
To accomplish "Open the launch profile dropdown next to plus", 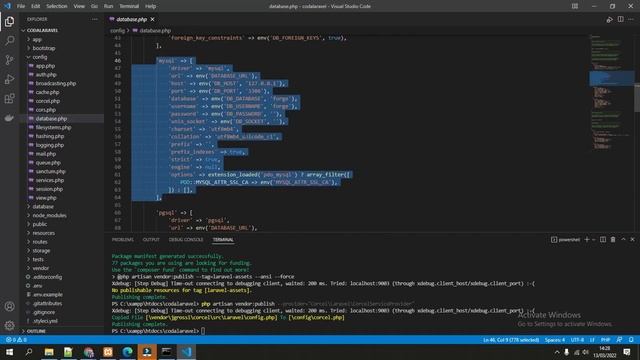I will tap(593, 240).
